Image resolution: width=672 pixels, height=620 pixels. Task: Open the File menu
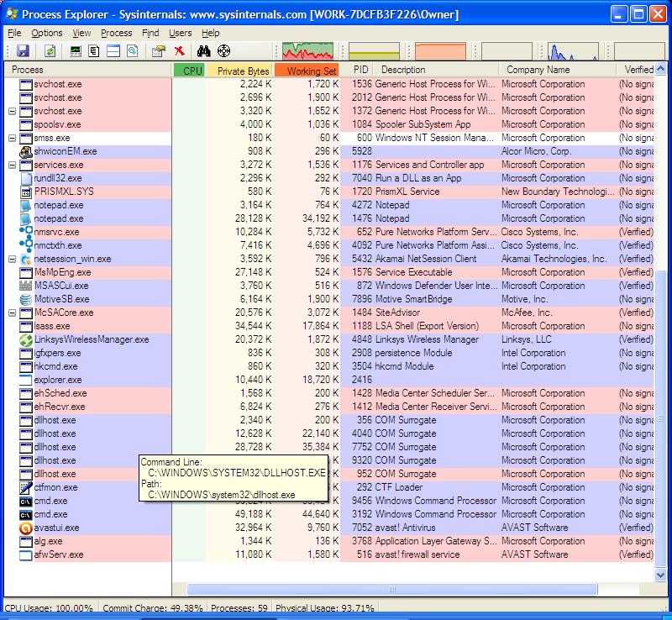tap(14, 33)
